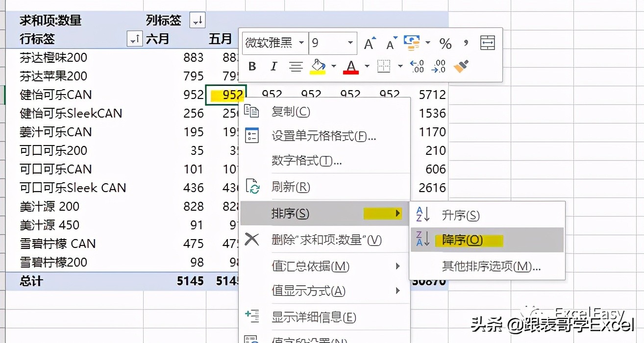Open 行标签 sort filter dropdown
Viewport: 644px width, 343px height.
tap(135, 39)
